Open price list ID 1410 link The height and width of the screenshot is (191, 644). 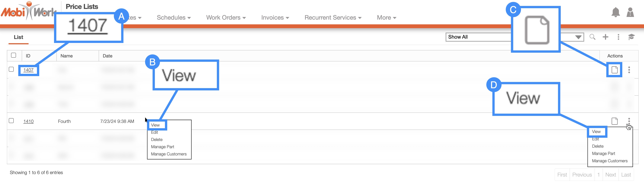click(x=29, y=121)
